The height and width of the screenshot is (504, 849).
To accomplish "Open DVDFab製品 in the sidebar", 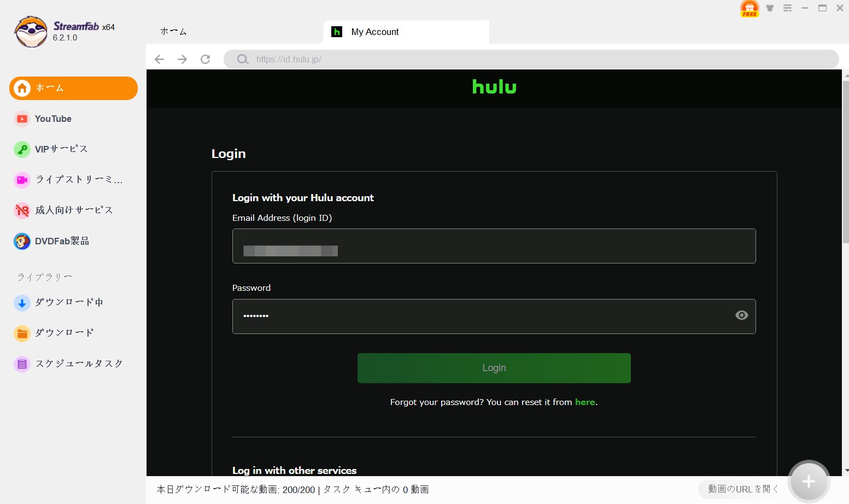I will click(73, 241).
